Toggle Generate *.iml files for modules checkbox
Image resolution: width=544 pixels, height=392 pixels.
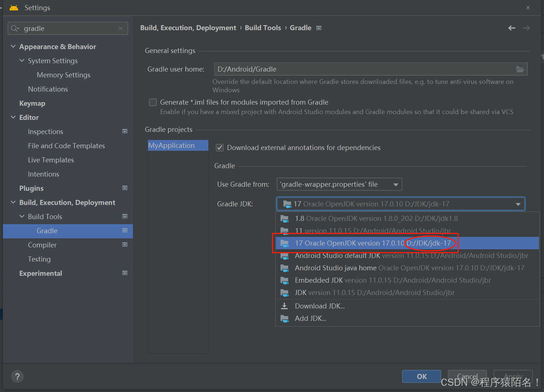tap(153, 102)
